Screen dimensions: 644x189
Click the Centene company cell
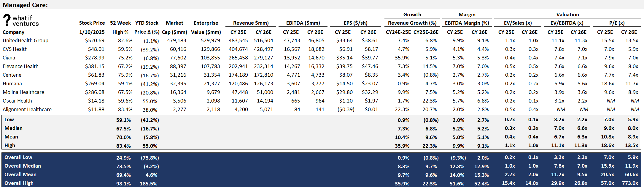coord(12,75)
